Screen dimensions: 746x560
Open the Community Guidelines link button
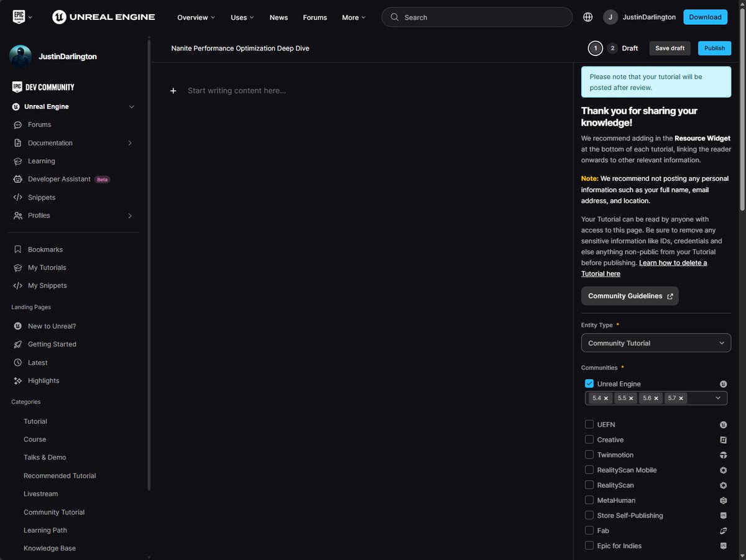click(x=630, y=296)
